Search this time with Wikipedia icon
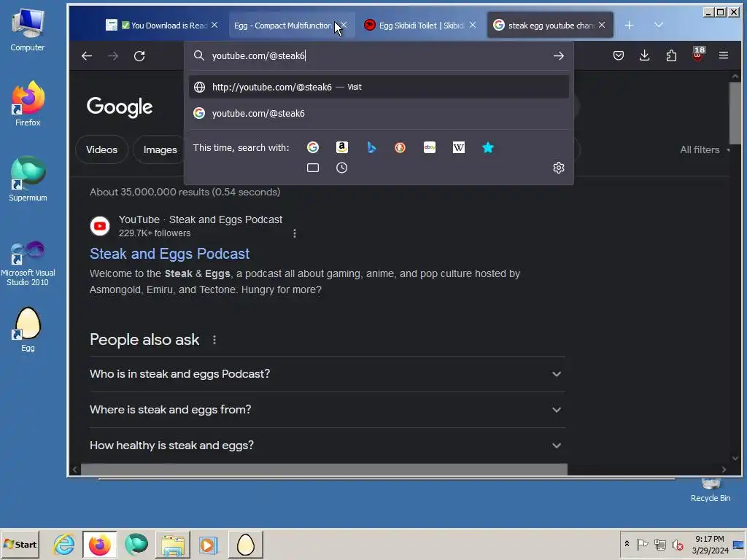The width and height of the screenshot is (747, 560). (458, 147)
